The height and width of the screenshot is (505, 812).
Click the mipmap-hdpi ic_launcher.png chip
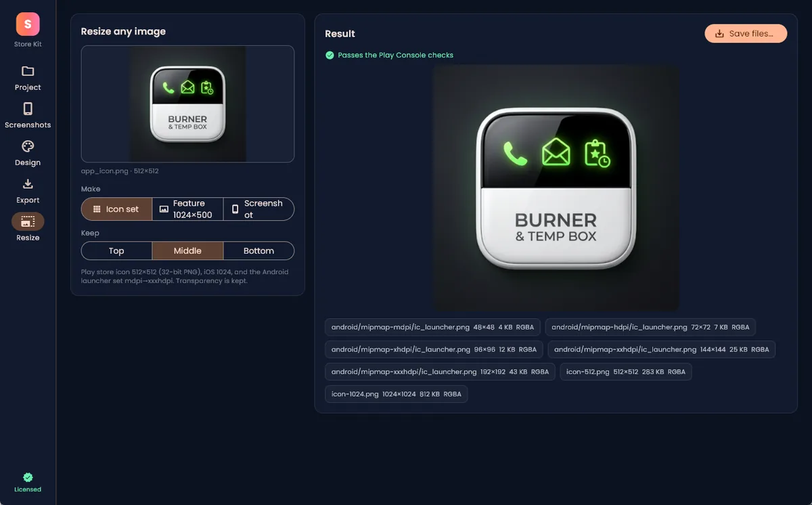pos(650,327)
